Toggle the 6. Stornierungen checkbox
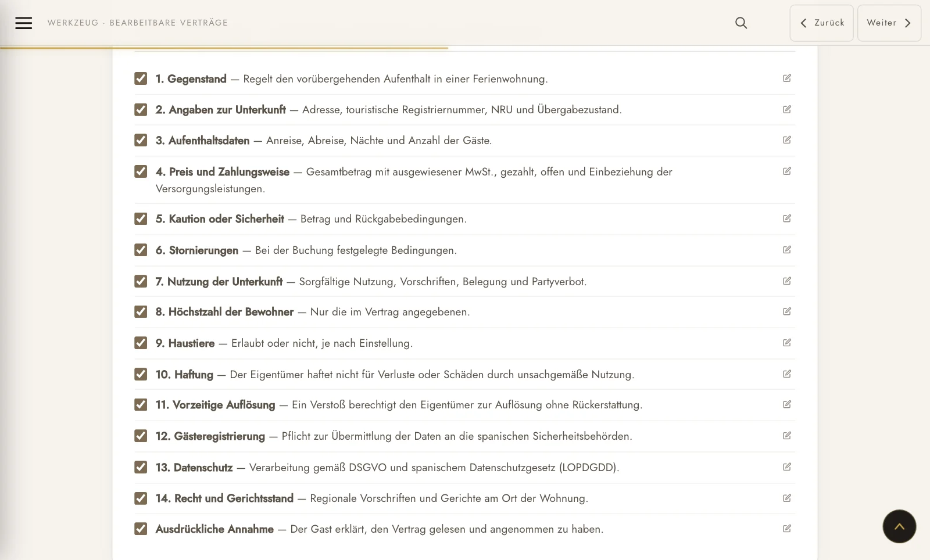 click(141, 250)
